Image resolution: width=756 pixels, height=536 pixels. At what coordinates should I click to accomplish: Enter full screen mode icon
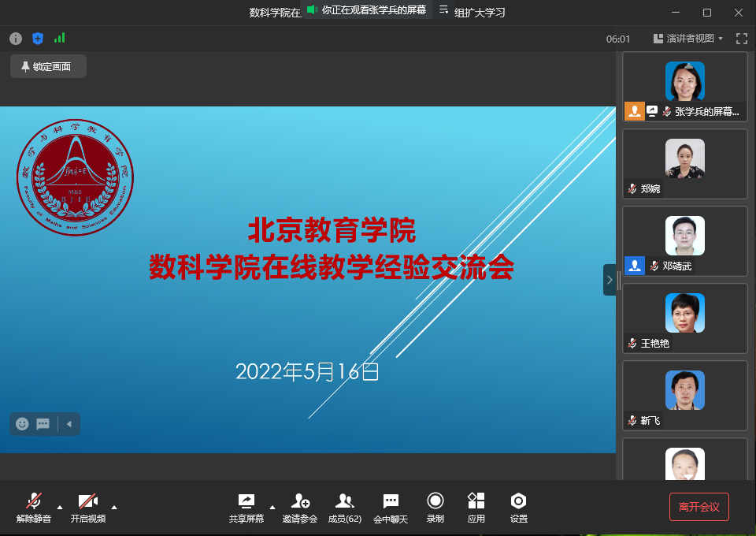[x=742, y=39]
